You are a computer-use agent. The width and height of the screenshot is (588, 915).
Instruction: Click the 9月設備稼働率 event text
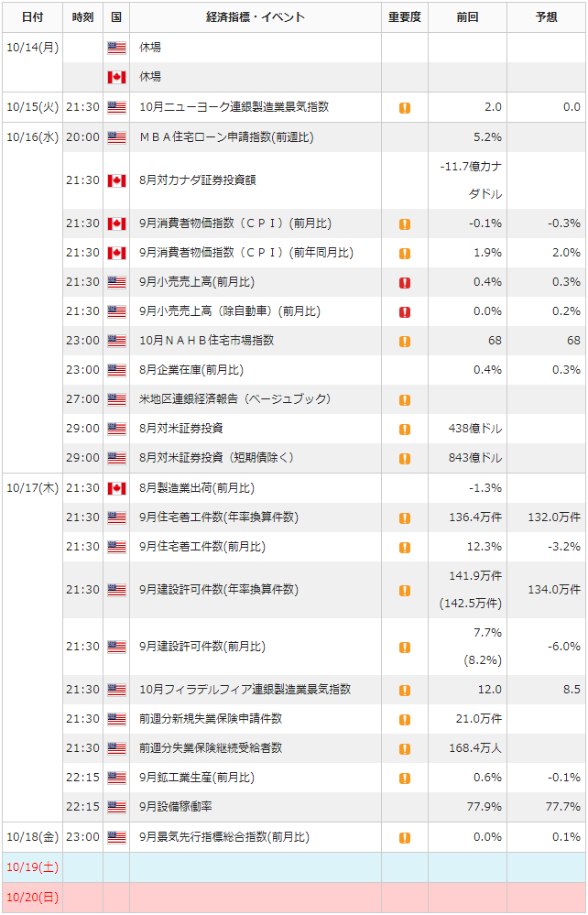[x=176, y=807]
